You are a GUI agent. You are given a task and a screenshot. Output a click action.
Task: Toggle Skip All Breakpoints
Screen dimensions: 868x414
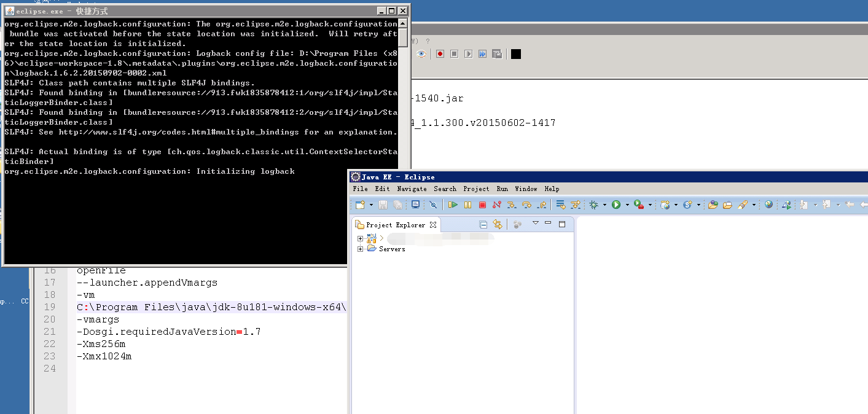[x=434, y=205]
